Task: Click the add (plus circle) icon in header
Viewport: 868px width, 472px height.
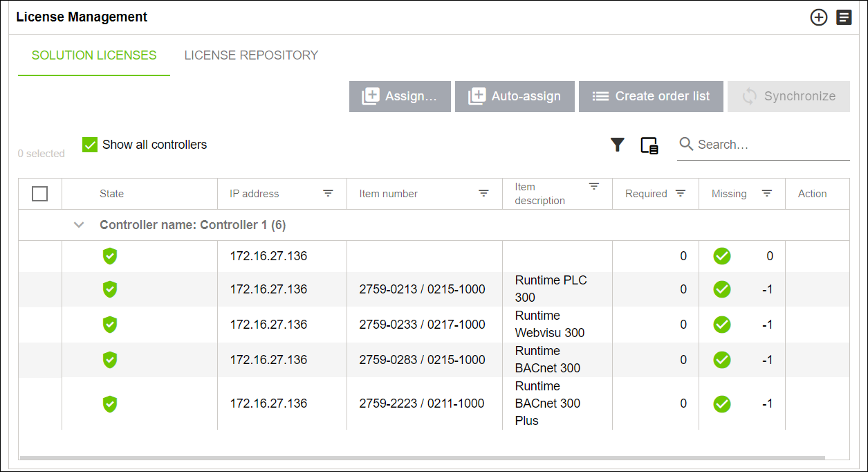Action: pos(819,18)
